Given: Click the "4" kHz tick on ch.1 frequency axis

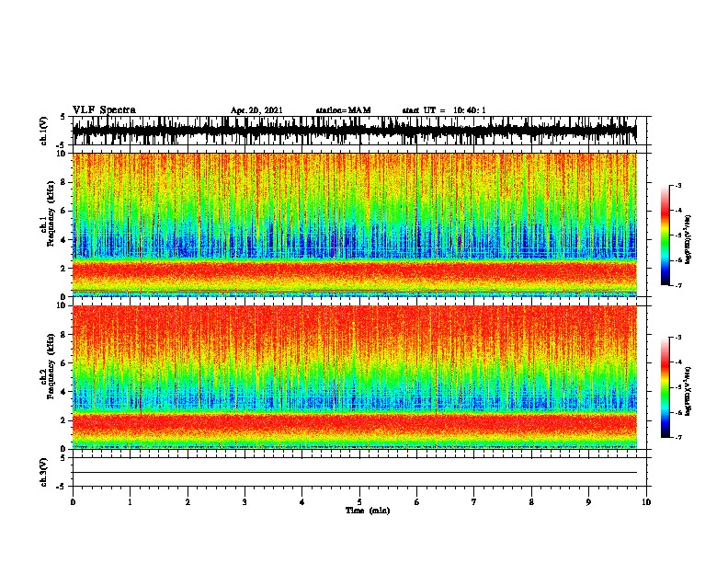Looking at the screenshot, I should pos(64,239).
